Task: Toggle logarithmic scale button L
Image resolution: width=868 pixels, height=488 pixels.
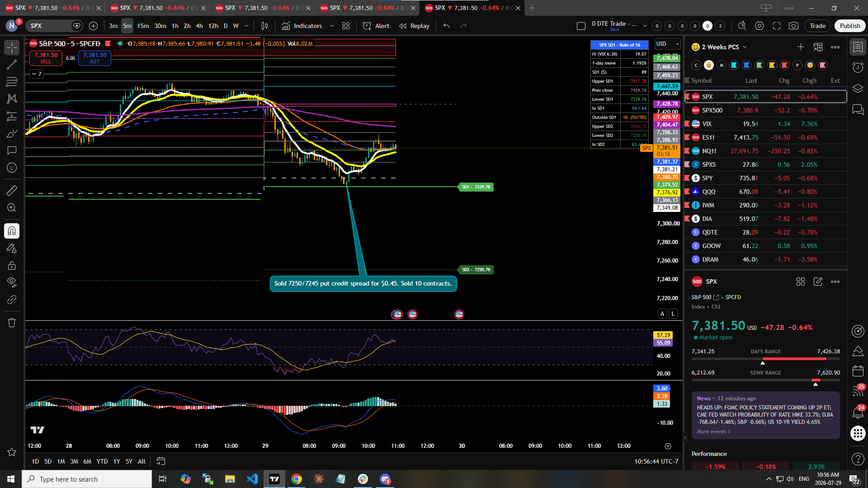Action: pos(673,314)
